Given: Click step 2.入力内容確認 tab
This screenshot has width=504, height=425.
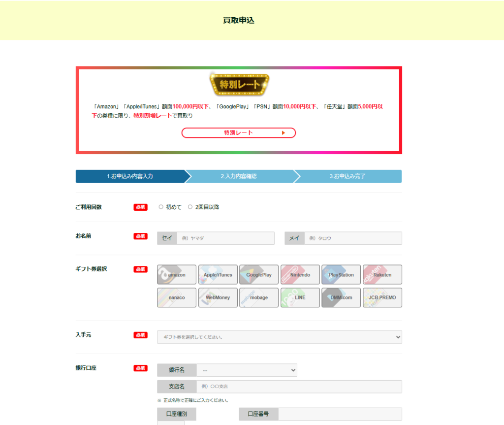Looking at the screenshot, I should tap(239, 176).
